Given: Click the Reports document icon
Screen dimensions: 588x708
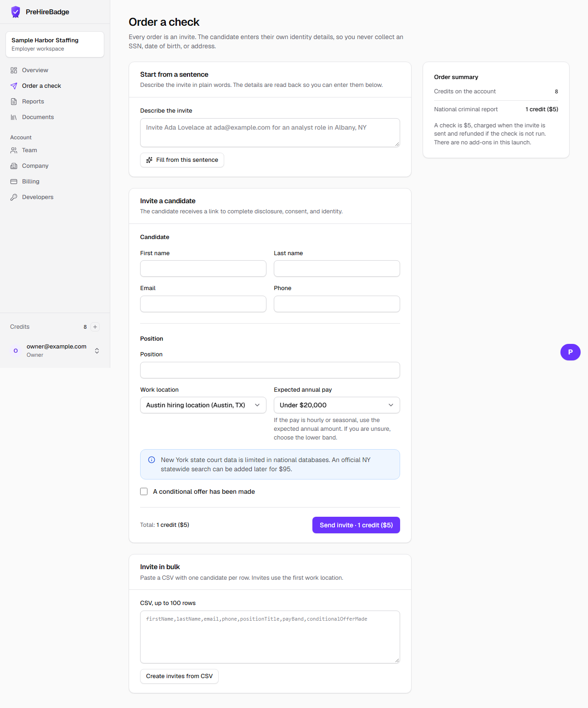Looking at the screenshot, I should (x=14, y=102).
